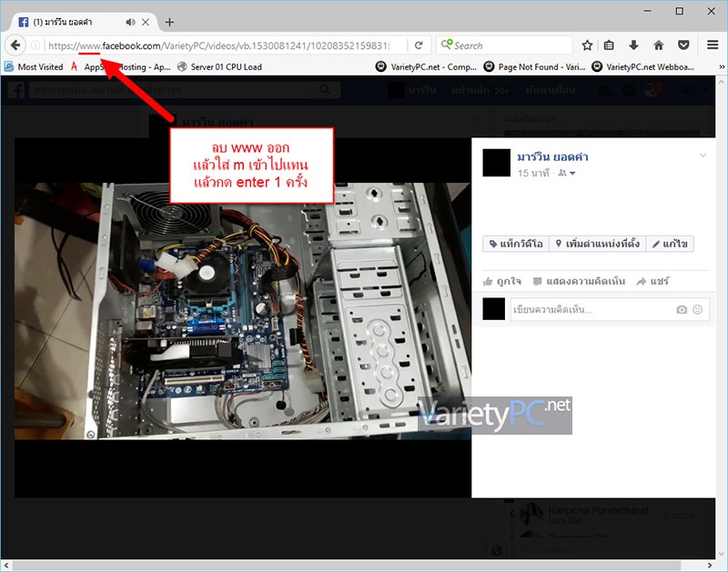Like the video with ถูกใจ

[502, 281]
